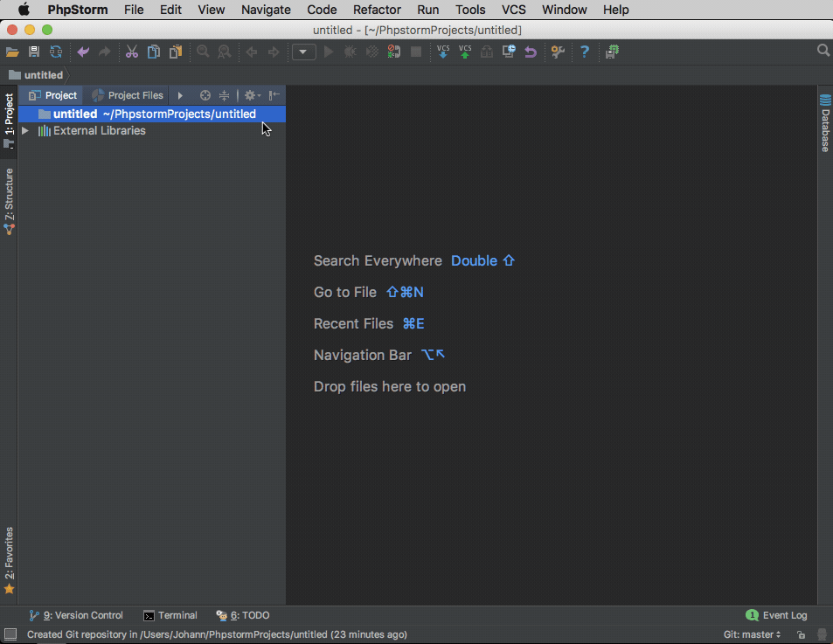This screenshot has height=644, width=833.
Task: Open Settings via the wrench icon
Action: tap(558, 52)
